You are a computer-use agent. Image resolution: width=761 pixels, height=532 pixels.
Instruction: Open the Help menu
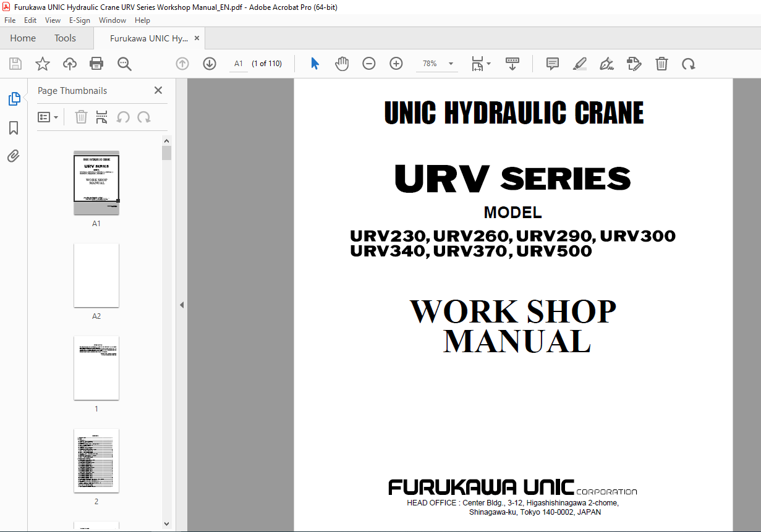(142, 20)
